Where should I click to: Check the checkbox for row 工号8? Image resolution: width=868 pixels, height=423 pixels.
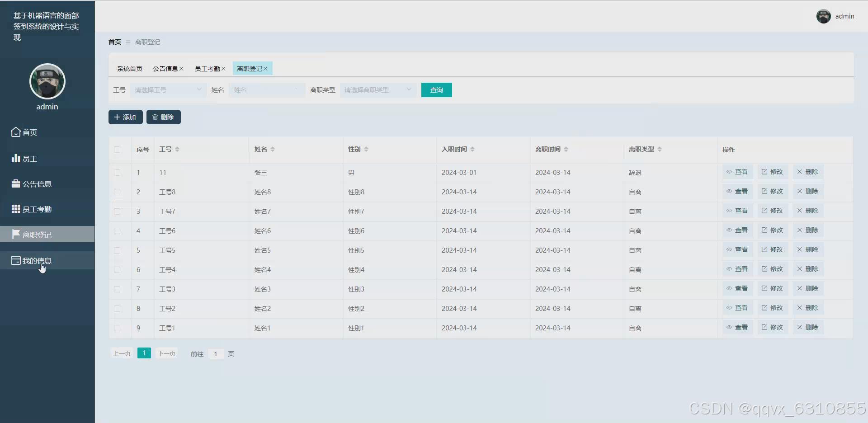pos(117,192)
